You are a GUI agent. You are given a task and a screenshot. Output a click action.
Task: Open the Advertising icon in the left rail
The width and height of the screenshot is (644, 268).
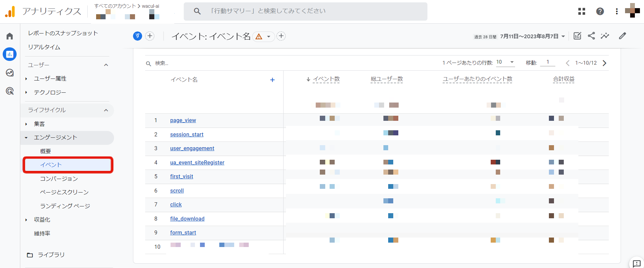[x=10, y=91]
